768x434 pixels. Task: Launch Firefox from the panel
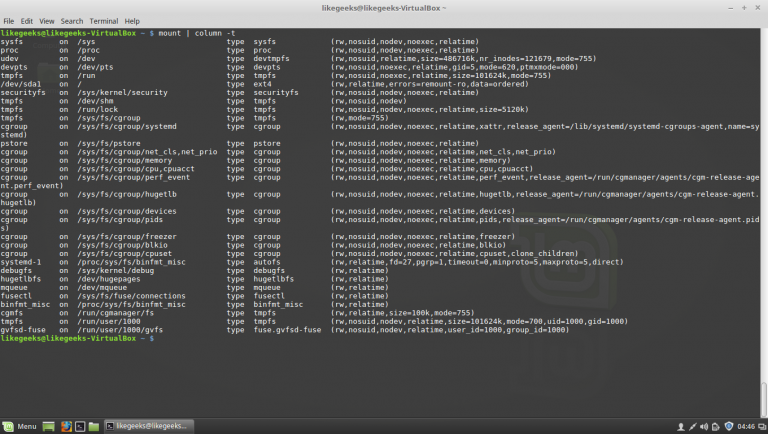[x=66, y=427]
